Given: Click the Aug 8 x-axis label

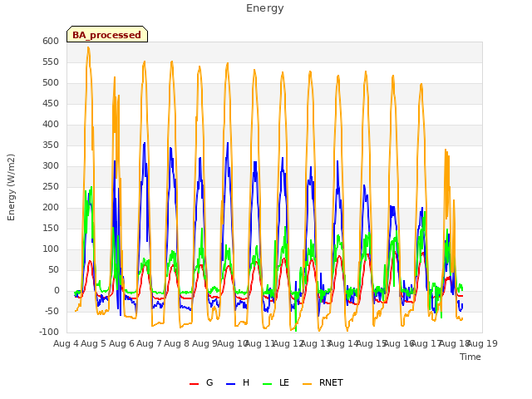Looking at the screenshot, I should pos(177,343).
